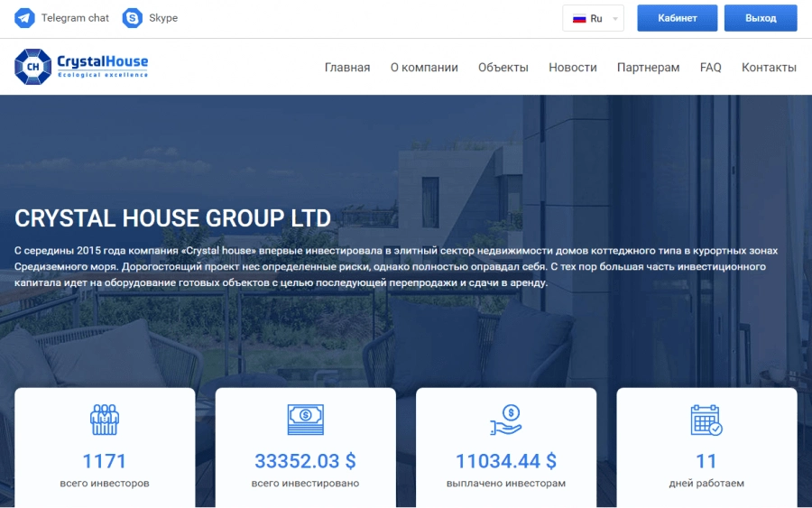Click the investors group icon
Viewport: 812px width, 508px height.
(105, 420)
